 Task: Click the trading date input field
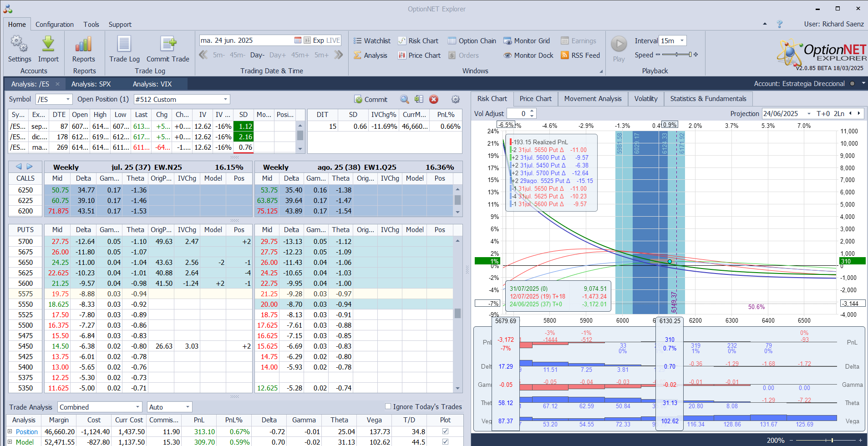246,41
